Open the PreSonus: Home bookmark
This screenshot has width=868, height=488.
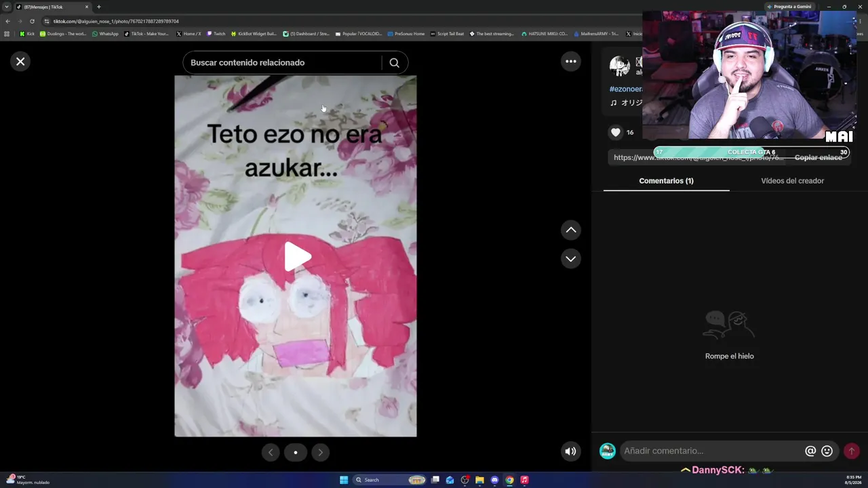(x=406, y=34)
